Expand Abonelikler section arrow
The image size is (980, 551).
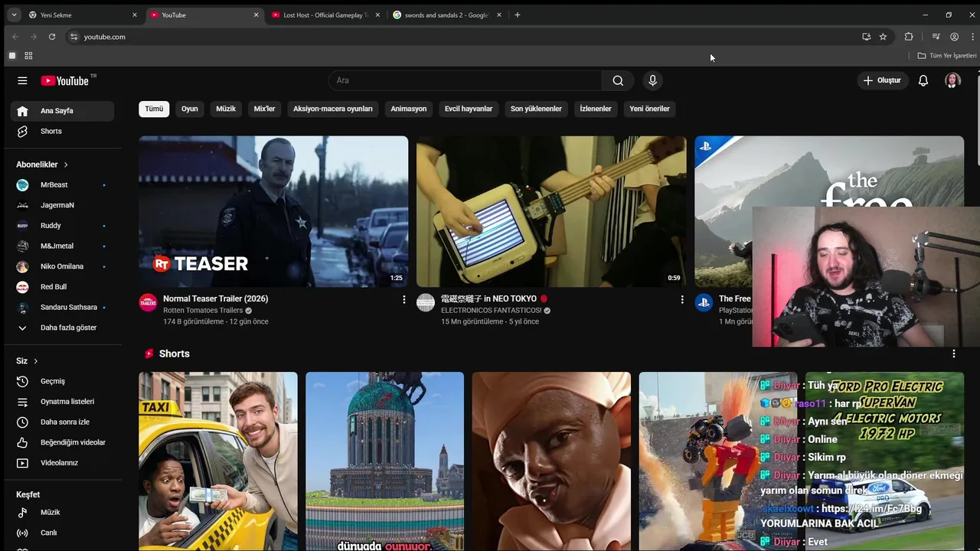coord(66,165)
